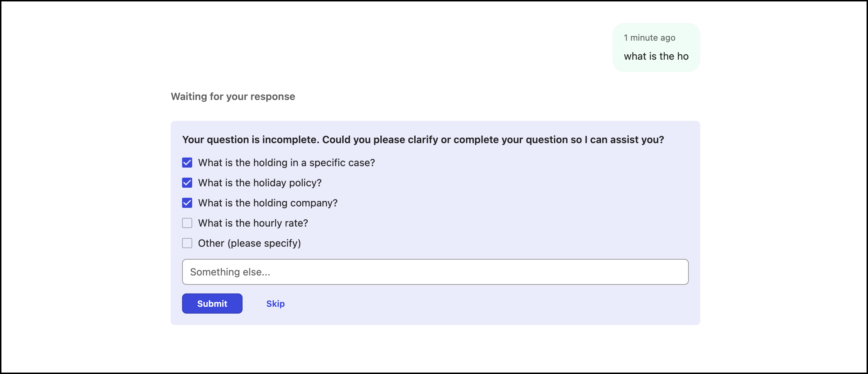868x374 pixels.
Task: Click the label text "What is the holding company?"
Action: tap(268, 203)
